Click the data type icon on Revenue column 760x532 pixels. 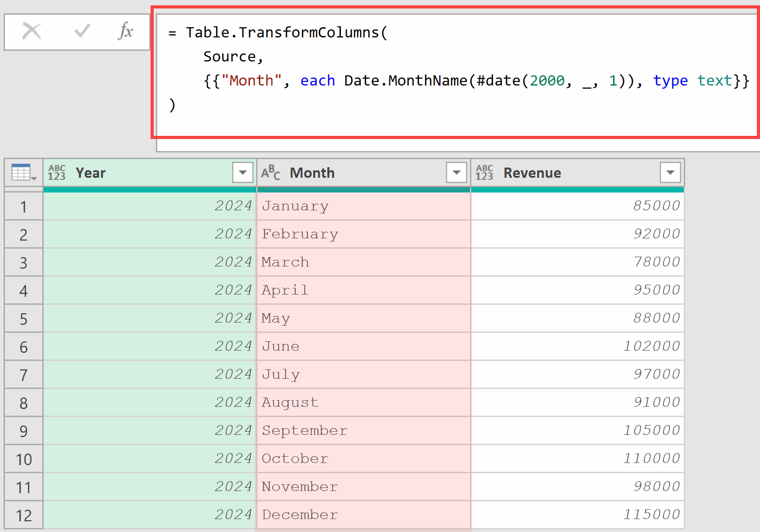(x=485, y=172)
